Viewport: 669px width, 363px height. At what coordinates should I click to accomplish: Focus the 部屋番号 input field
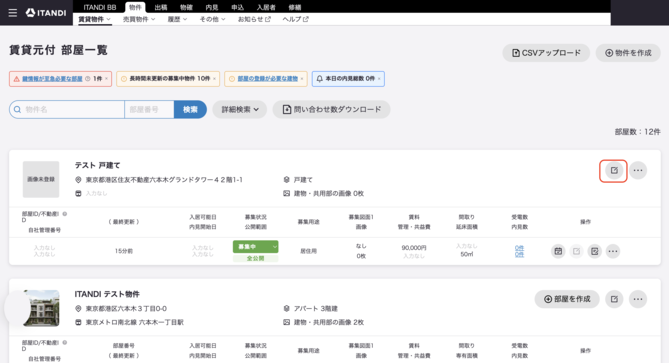(149, 110)
